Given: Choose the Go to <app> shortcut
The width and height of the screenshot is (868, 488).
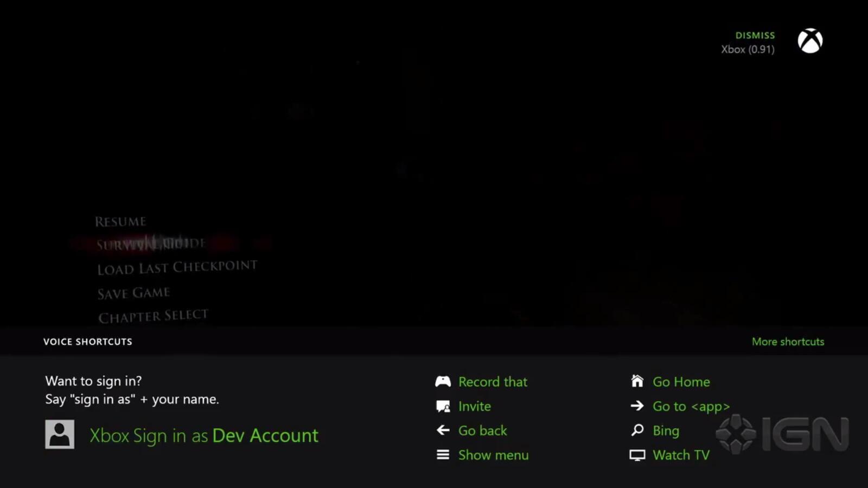Looking at the screenshot, I should coord(691,406).
